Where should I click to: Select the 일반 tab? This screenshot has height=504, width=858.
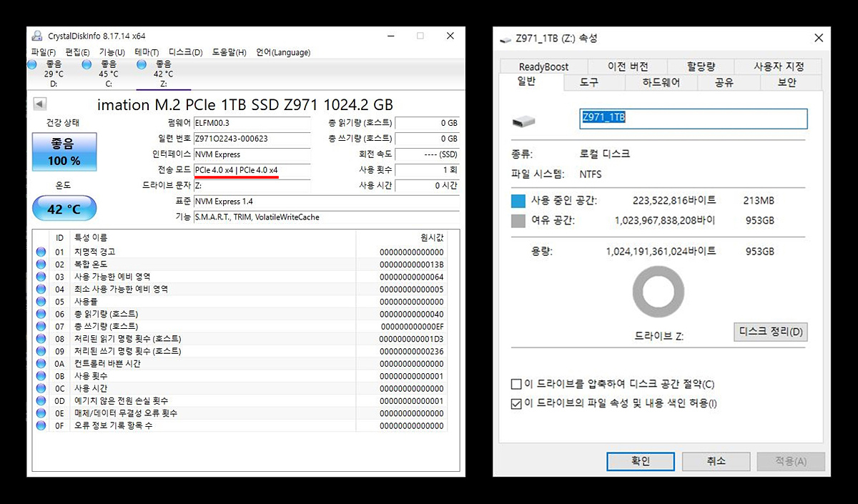click(x=531, y=81)
